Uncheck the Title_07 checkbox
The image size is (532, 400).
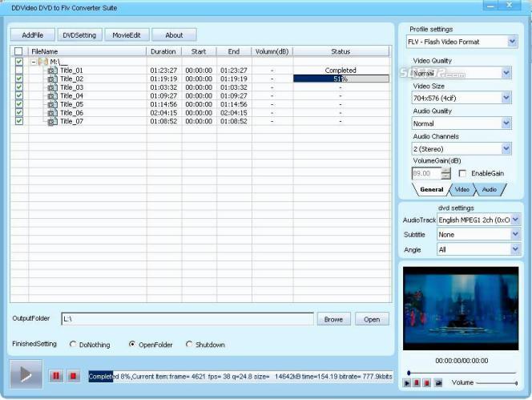click(x=19, y=121)
